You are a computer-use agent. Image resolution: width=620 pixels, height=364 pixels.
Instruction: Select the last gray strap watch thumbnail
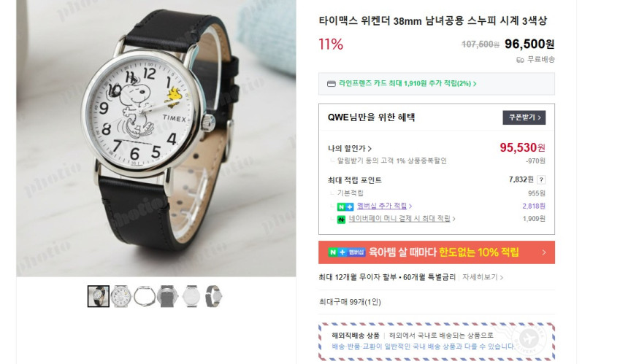pos(213,296)
